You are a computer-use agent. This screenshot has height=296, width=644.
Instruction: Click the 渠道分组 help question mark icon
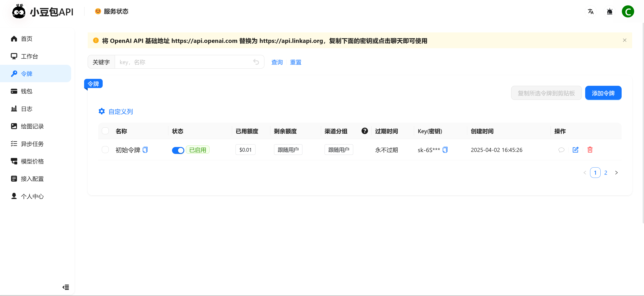pyautogui.click(x=364, y=131)
